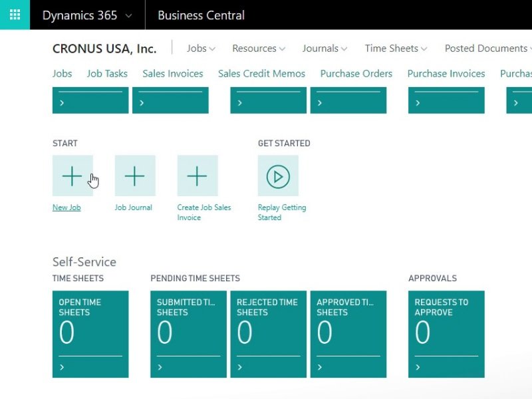Image resolution: width=532 pixels, height=399 pixels.
Task: Open the Purchase Orders link
Action: (356, 74)
